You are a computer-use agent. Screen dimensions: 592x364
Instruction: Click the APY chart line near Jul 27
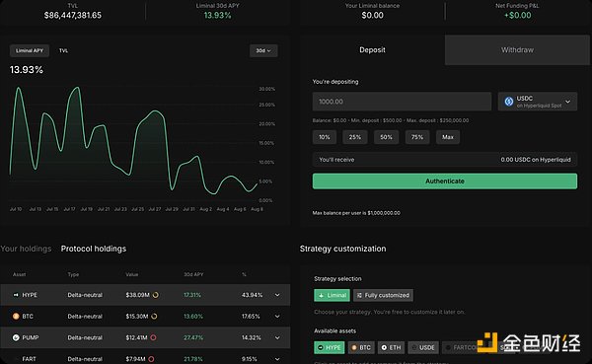(x=155, y=110)
